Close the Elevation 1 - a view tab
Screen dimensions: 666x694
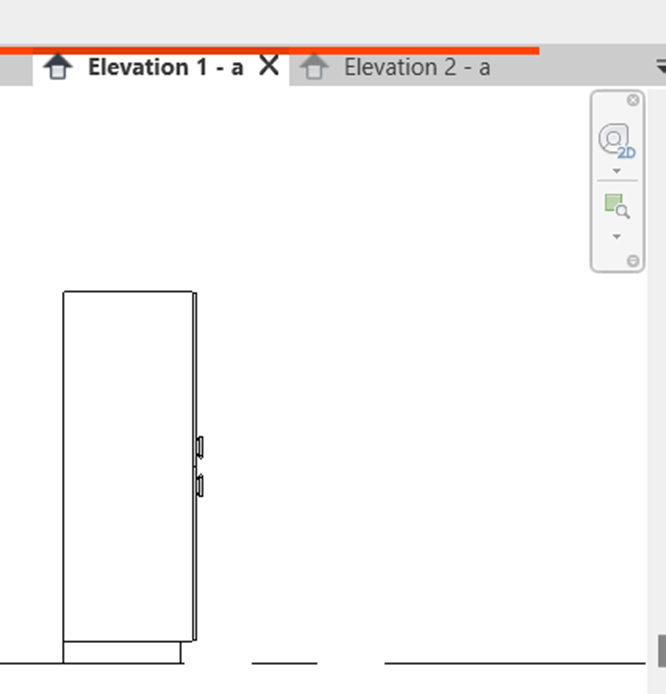pyautogui.click(x=269, y=66)
